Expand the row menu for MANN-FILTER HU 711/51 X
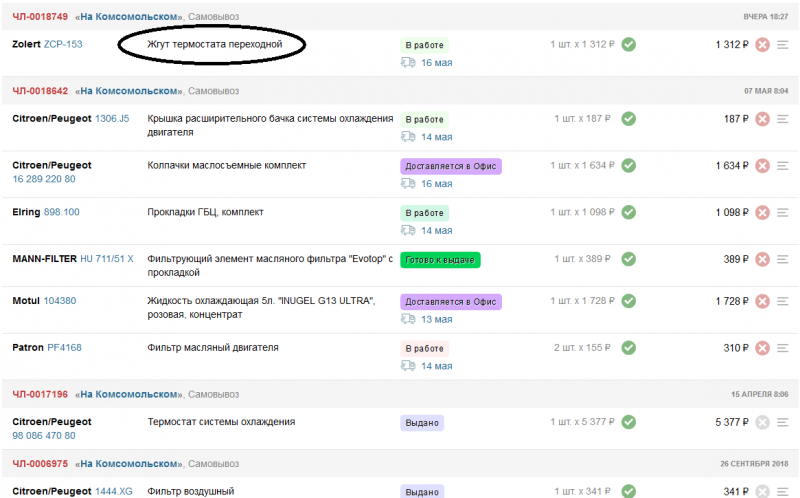The height and width of the screenshot is (498, 800). click(783, 259)
